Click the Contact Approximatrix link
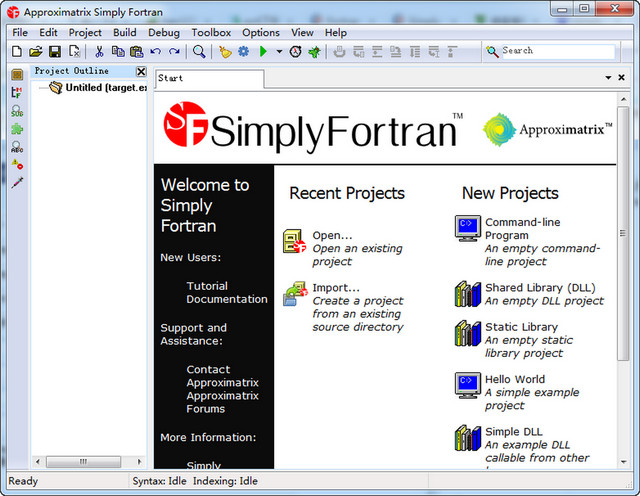The width and height of the screenshot is (640, 496). (x=222, y=376)
